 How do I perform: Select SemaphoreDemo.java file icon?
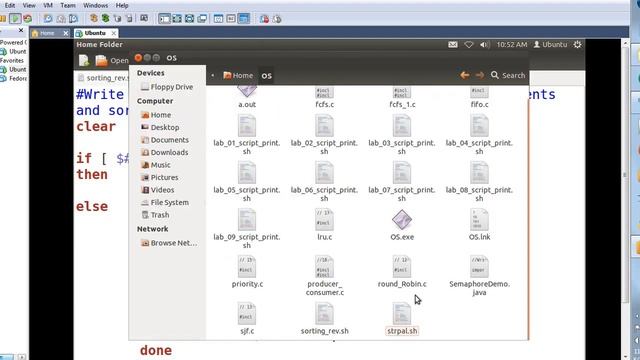[479, 267]
